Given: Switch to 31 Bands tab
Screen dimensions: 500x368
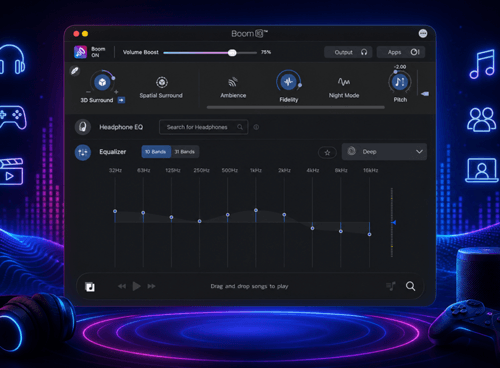Looking at the screenshot, I should (x=185, y=152).
